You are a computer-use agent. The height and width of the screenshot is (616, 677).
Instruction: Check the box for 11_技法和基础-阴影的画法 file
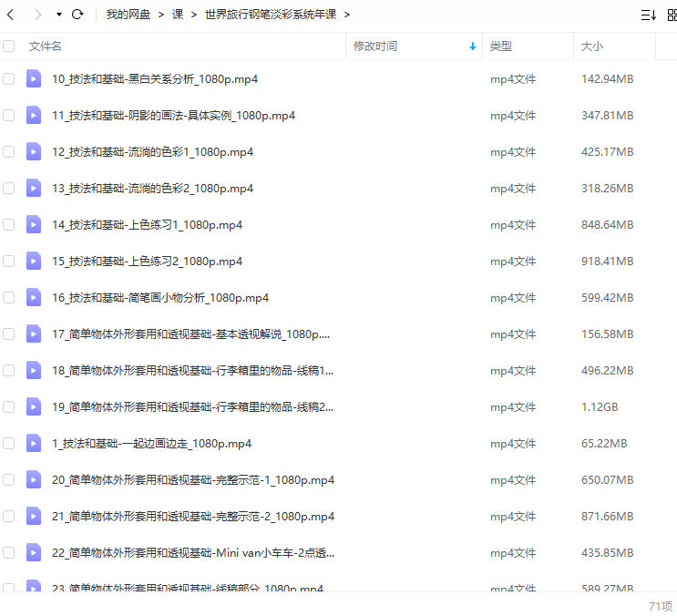coord(9,116)
